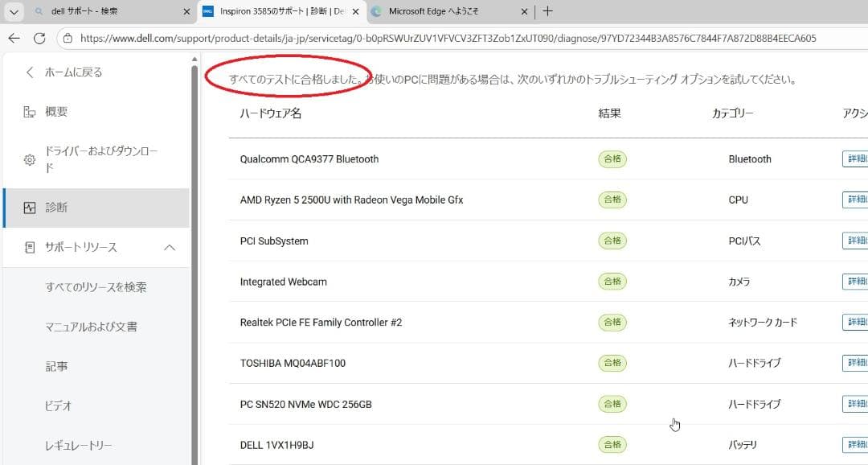Click the browser page refresh icon
The image size is (868, 465).
[39, 37]
